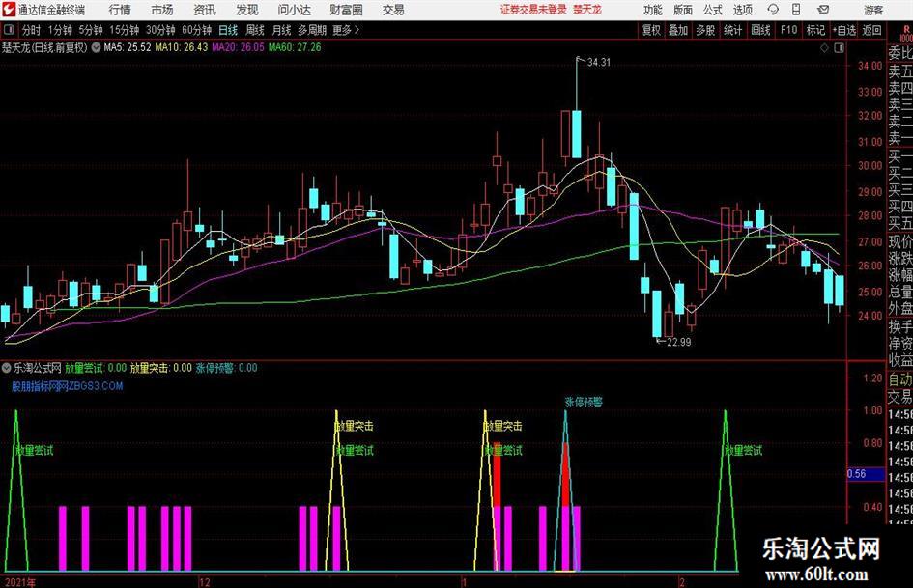Click the 22.99 low price marker
The image size is (913, 588).
click(679, 343)
